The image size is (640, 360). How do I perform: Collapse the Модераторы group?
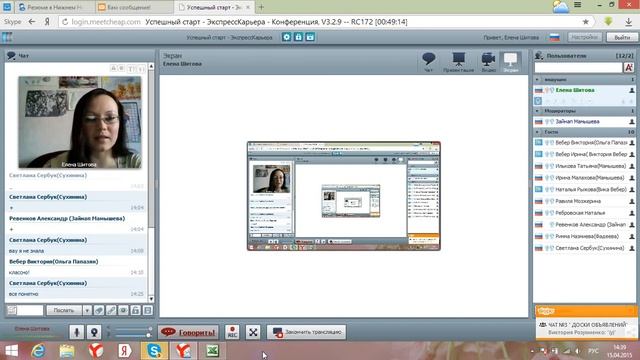537,111
